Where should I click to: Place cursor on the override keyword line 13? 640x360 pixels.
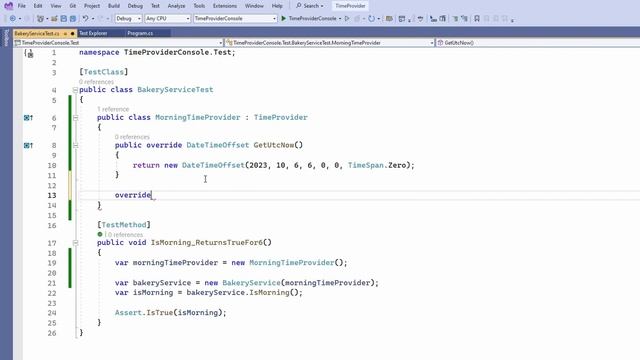click(x=133, y=195)
